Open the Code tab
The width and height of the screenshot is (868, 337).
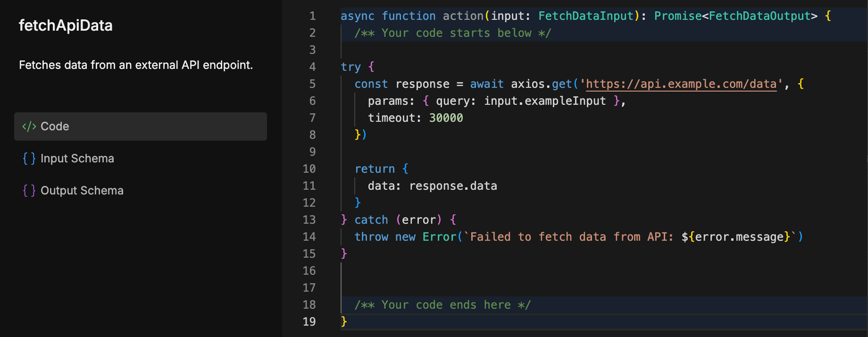tap(141, 126)
